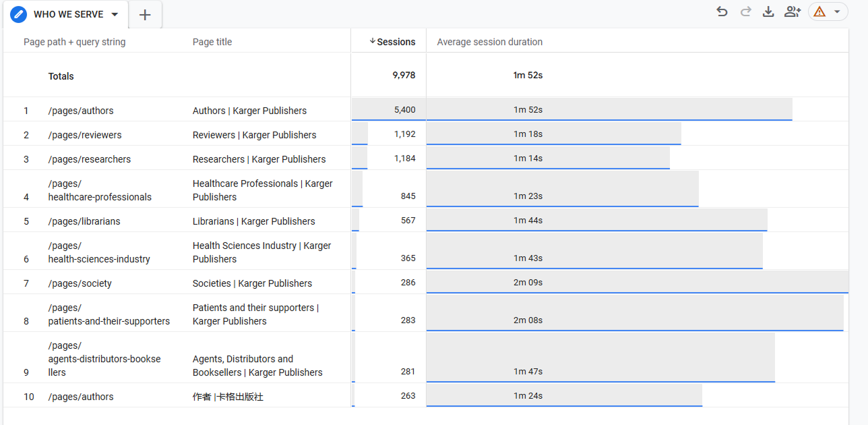Select the /pages/society path
Screen dimensions: 868x425
point(80,283)
